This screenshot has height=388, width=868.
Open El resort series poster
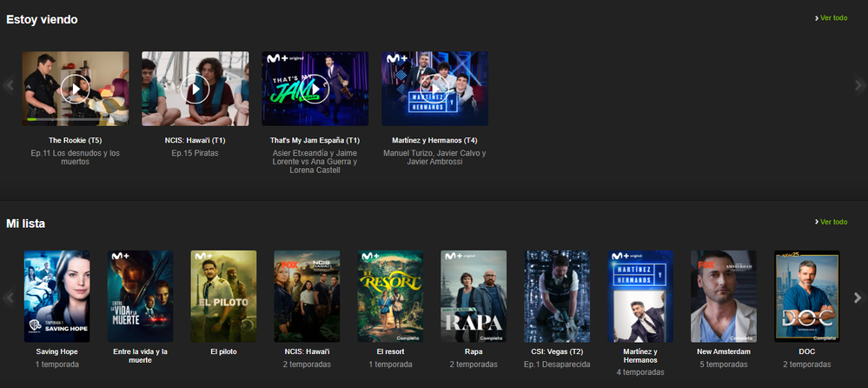[390, 296]
